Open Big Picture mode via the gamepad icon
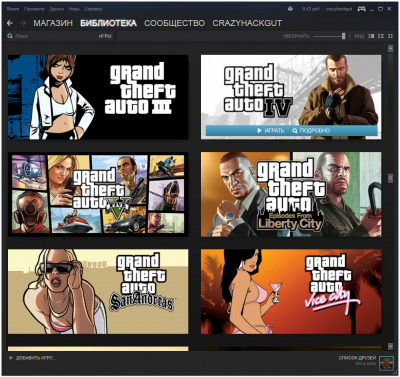This screenshot has width=400, height=377. (x=361, y=9)
